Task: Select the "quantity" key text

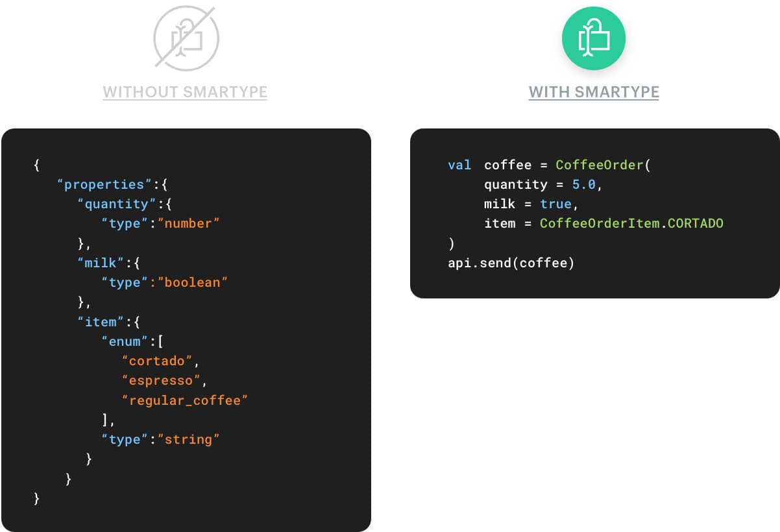Action: (x=117, y=204)
